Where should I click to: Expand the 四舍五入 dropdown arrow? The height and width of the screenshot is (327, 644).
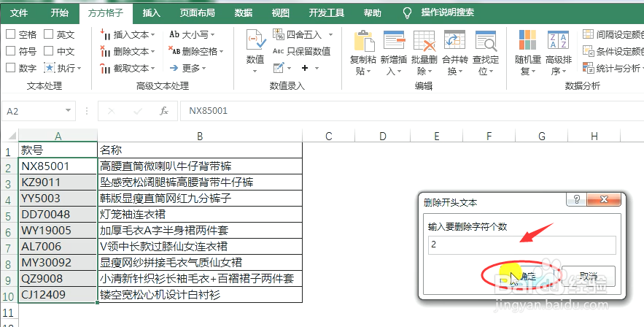[x=330, y=35]
